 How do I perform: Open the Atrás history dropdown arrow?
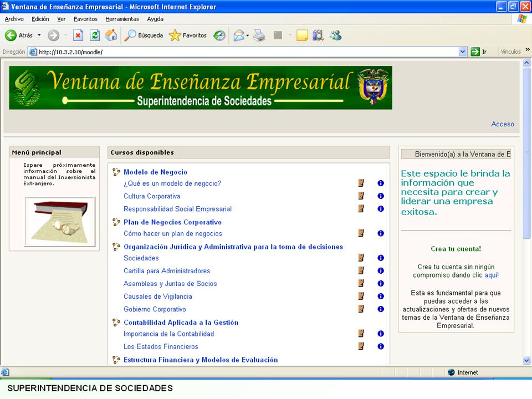(39, 35)
